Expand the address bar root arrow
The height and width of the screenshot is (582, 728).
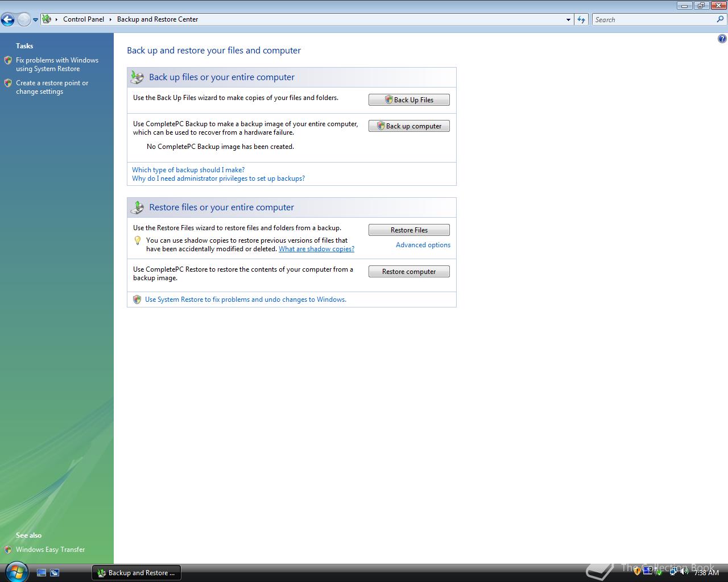pos(56,19)
